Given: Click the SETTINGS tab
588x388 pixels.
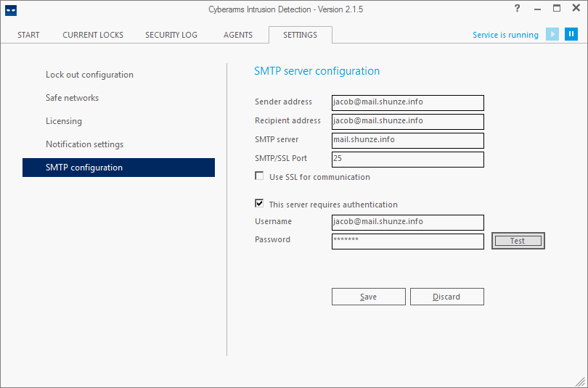Looking at the screenshot, I should point(301,35).
